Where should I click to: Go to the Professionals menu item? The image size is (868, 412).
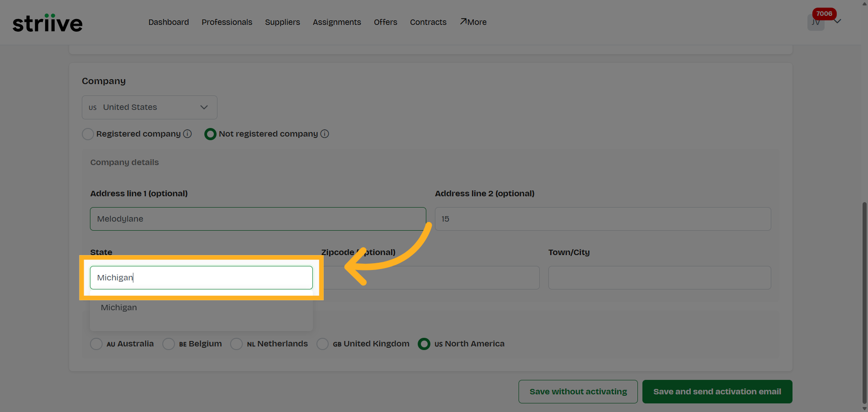pyautogui.click(x=227, y=22)
